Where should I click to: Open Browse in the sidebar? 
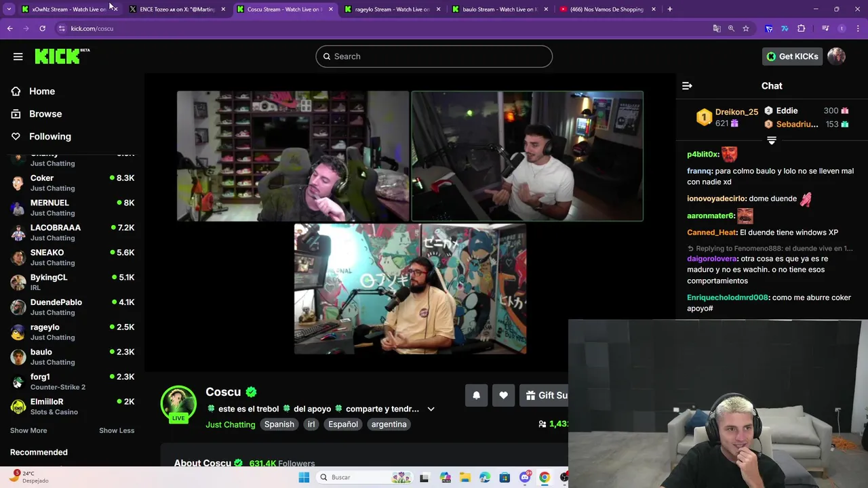(45, 114)
